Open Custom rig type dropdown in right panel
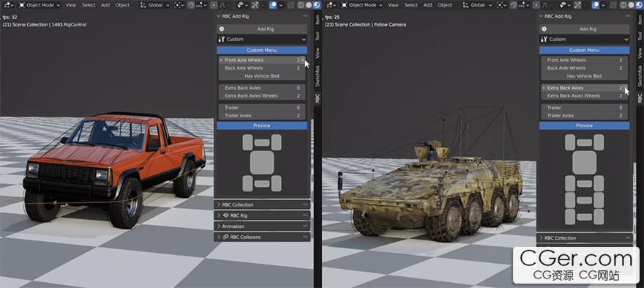 click(585, 40)
